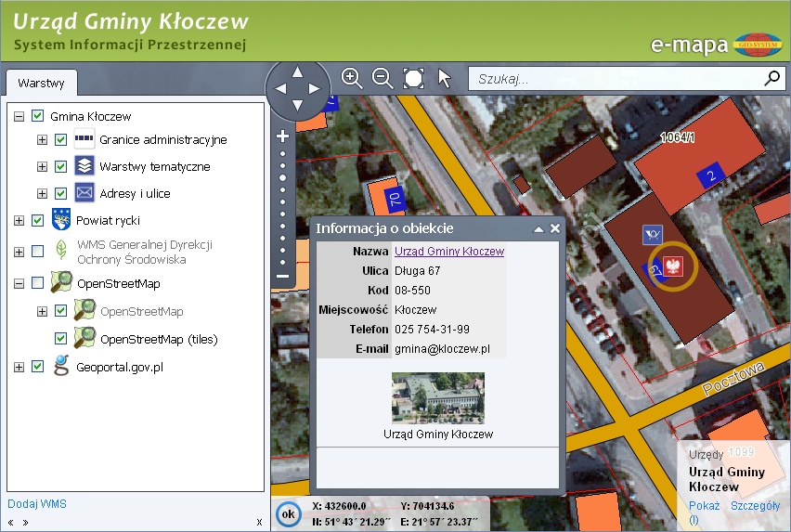Open the Urząd Gminy Kłoczew link
Viewport: 791px width, 532px height.
449,251
